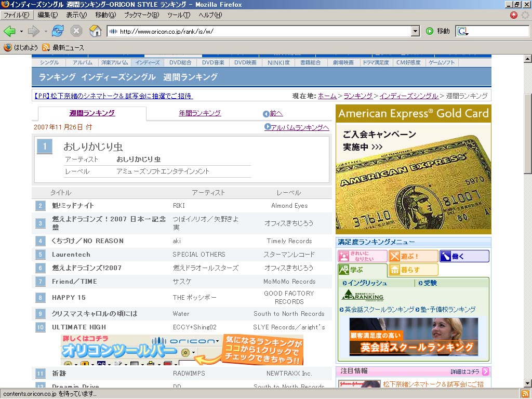Image resolution: width=532 pixels, height=399 pixels.
Task: Click the 遊ぶ! satisfaction menu icon
Action: click(413, 256)
